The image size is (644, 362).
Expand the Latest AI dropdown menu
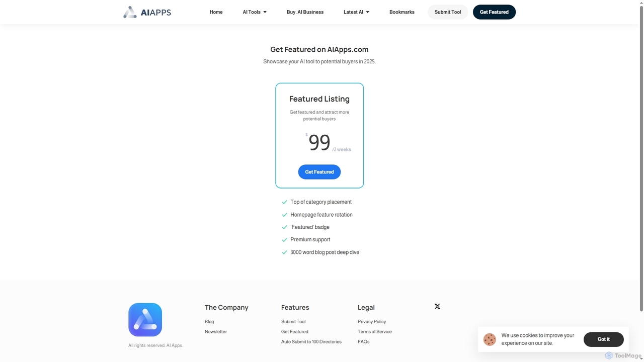(356, 12)
